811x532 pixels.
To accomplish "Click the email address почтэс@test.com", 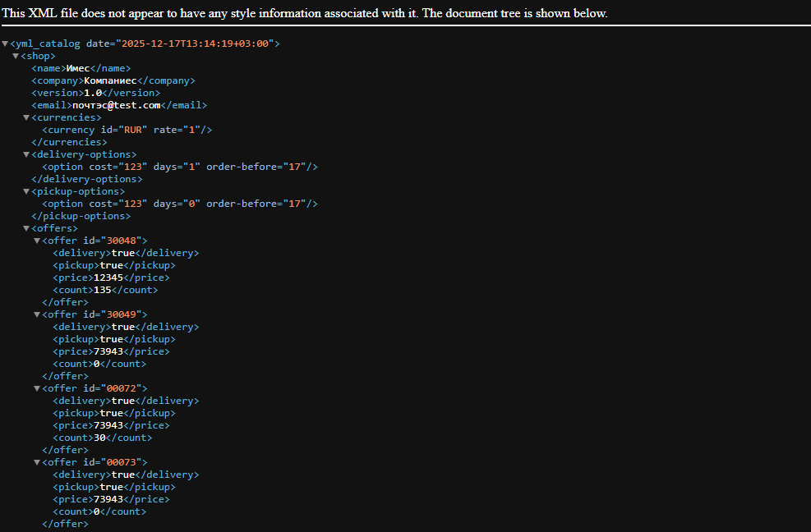I will 118,104.
